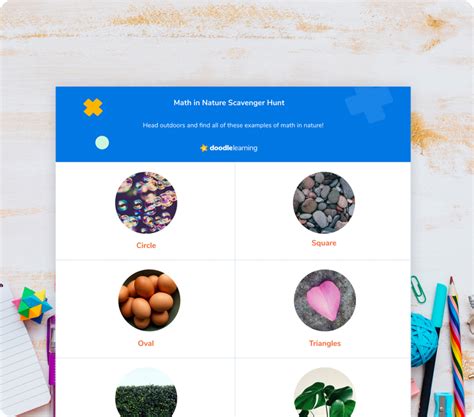Select the bubbles circle photo
The width and height of the screenshot is (474, 417).
(146, 203)
